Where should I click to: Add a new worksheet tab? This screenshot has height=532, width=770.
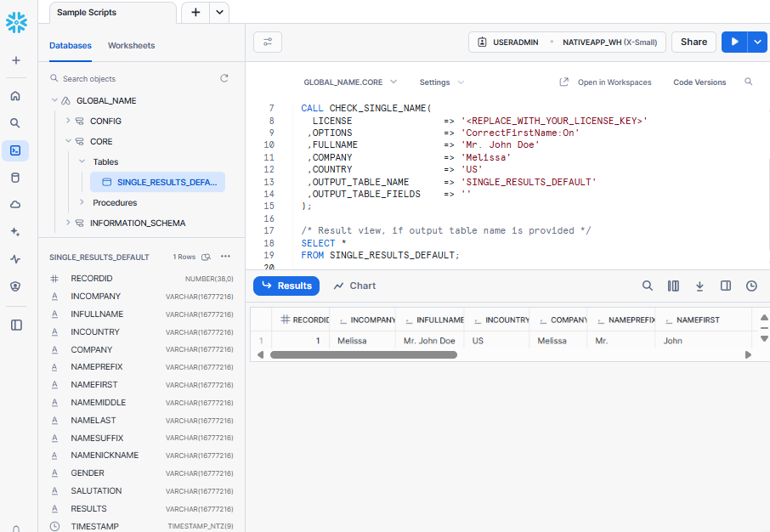coord(195,12)
